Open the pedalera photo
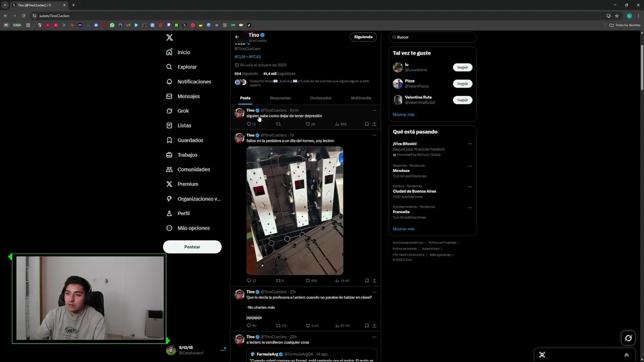Screen dimensions: 644x362 click(x=295, y=211)
